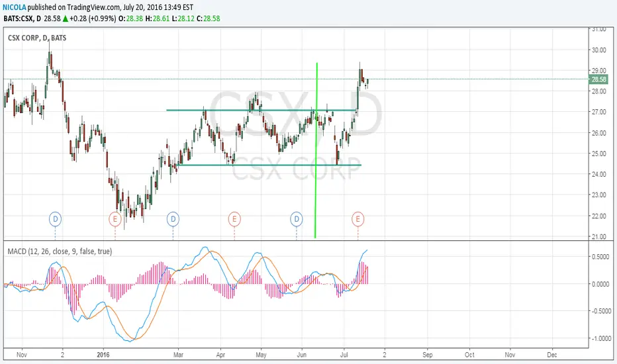Click the 2016 label on time axis

tap(103, 355)
